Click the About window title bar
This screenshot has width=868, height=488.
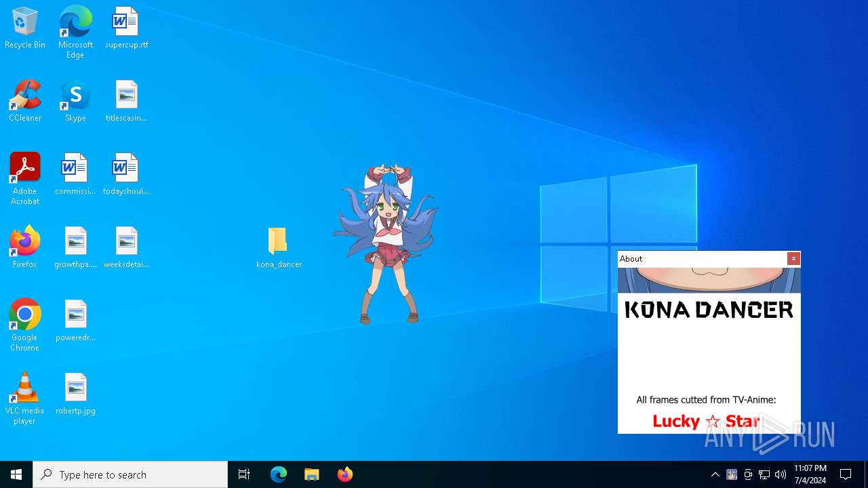(702, 259)
